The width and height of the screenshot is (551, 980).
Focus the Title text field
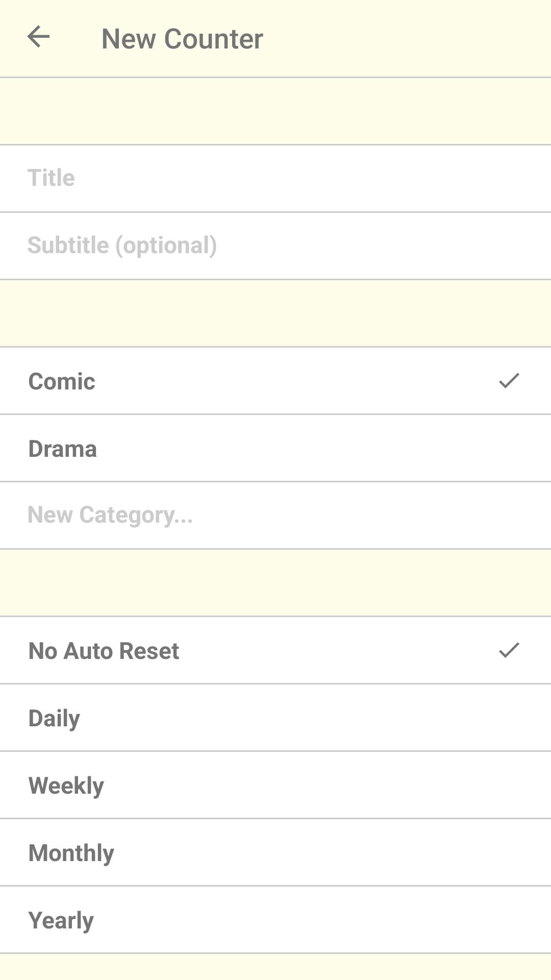tap(275, 179)
